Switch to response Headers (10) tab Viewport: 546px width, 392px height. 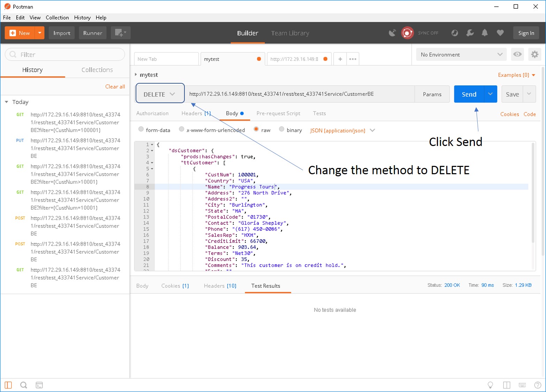pos(220,286)
